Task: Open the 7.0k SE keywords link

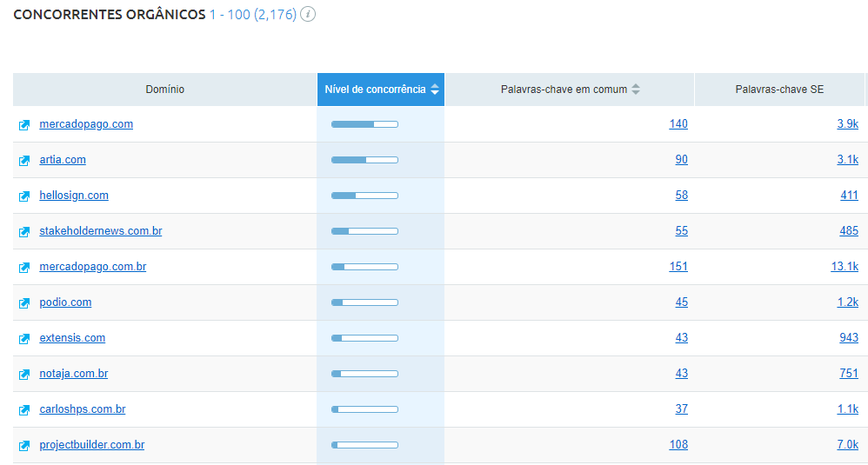Action: (x=847, y=444)
